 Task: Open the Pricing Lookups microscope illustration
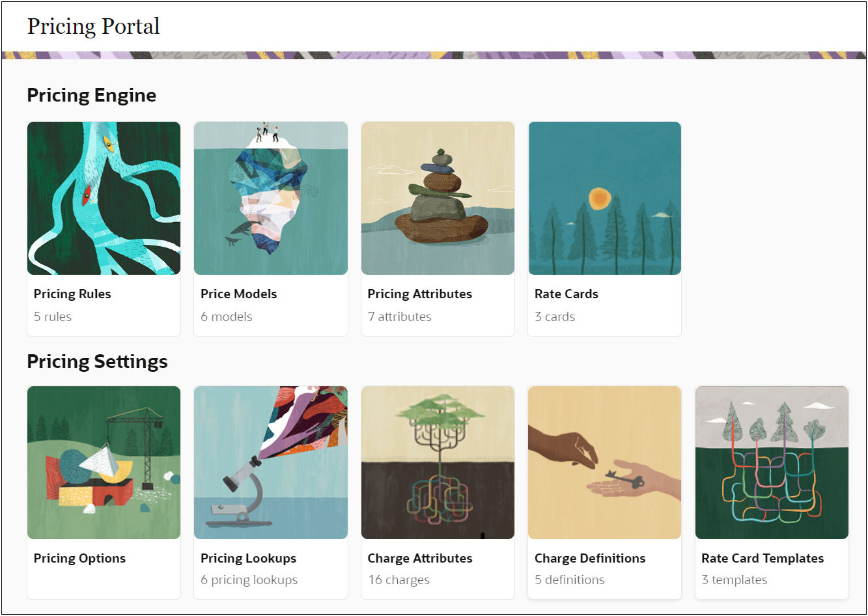click(270, 462)
